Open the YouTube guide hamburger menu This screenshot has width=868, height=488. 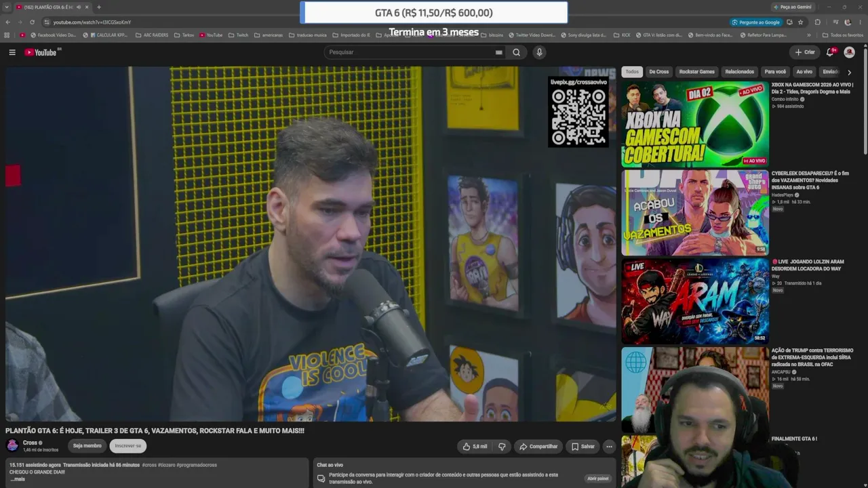12,52
